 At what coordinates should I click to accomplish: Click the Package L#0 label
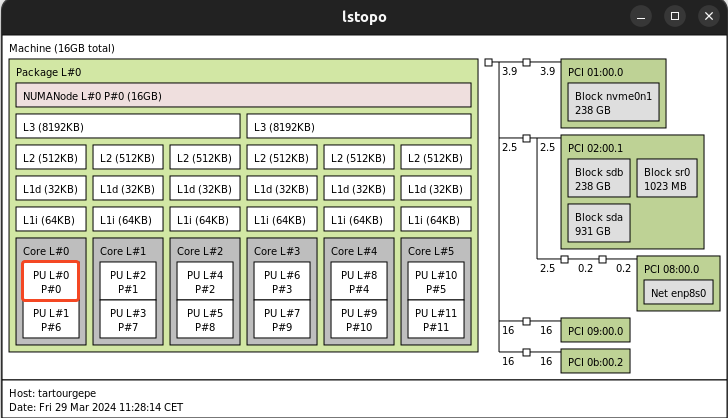point(49,73)
